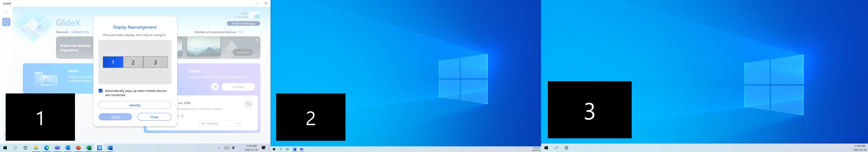The width and height of the screenshot is (868, 152).
Task: Open the HD (720p30) quality dropdown
Action: click(220, 123)
